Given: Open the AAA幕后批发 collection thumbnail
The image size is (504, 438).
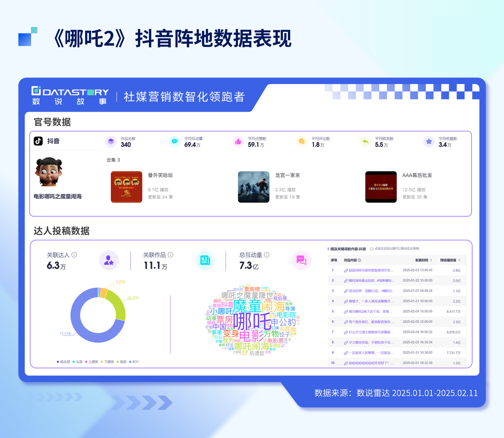Looking at the screenshot, I should pyautogui.click(x=381, y=187).
